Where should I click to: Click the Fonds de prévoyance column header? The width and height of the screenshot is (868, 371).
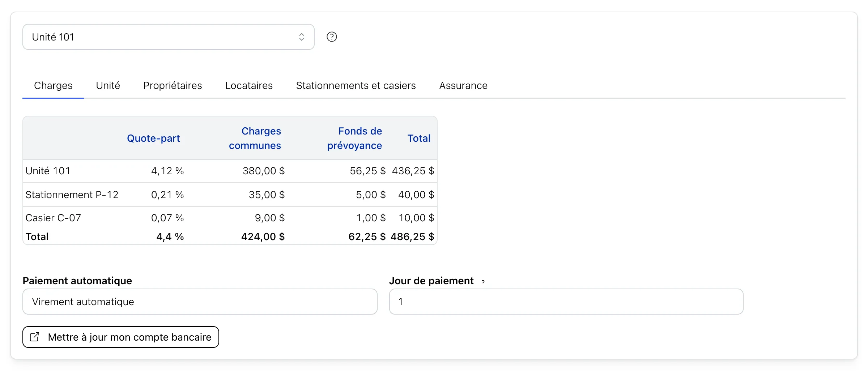click(354, 138)
